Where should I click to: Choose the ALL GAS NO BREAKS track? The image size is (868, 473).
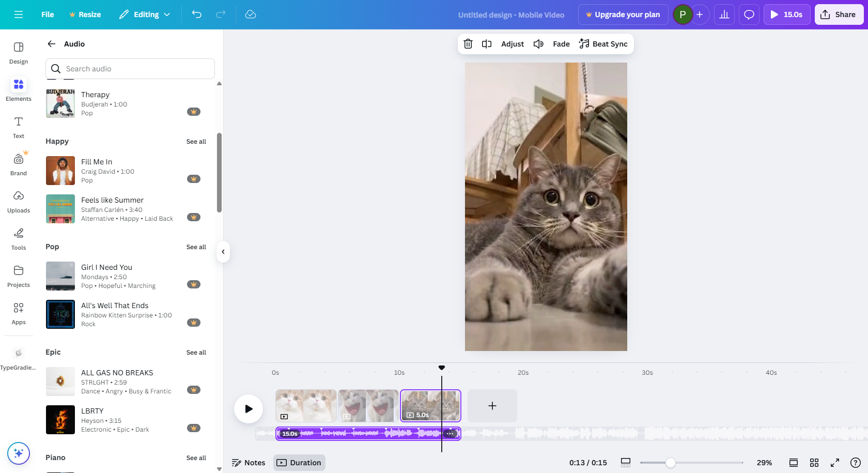tap(126, 382)
